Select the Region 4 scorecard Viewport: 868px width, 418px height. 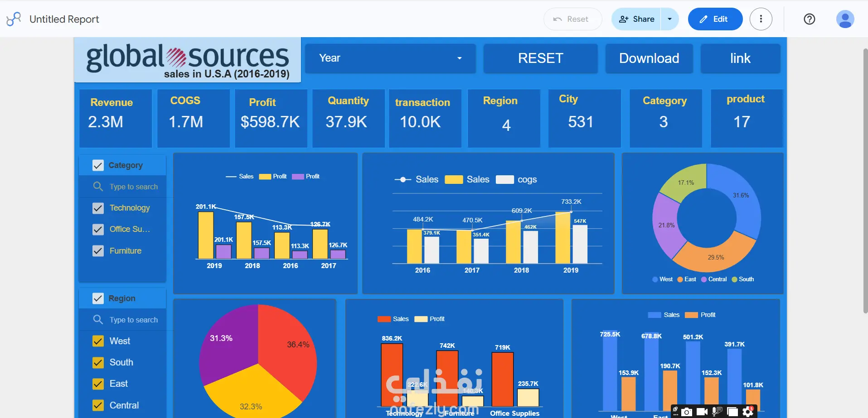(504, 118)
